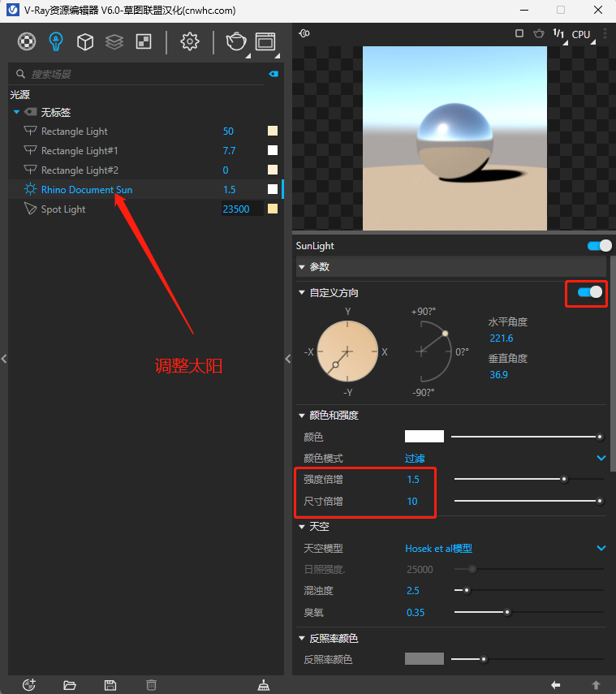Click the purge unused assets broom icon
This screenshot has height=694, width=616.
[263, 685]
